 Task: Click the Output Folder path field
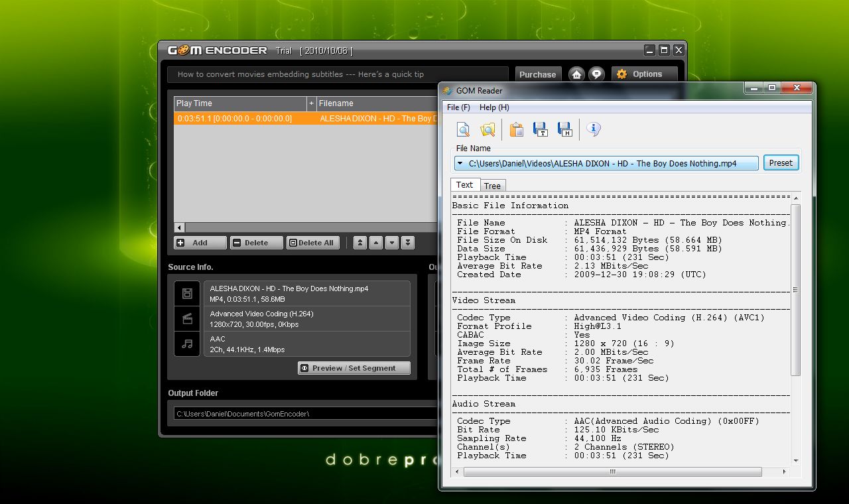(306, 414)
